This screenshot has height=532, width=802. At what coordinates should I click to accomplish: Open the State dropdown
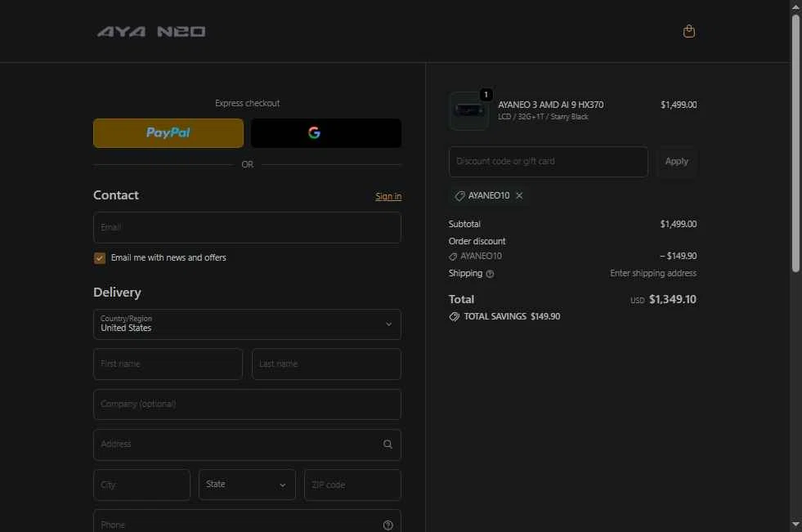click(247, 485)
